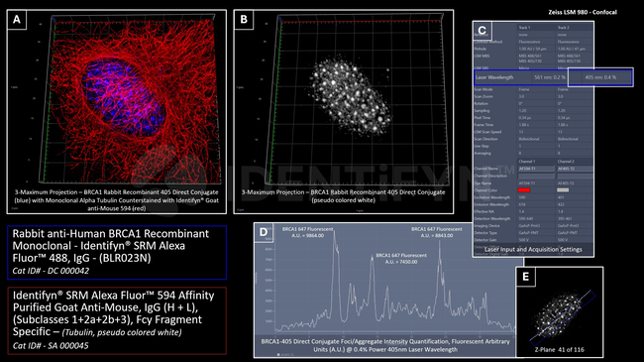This screenshot has height=362, width=644.
Task: Click the Scan Mode row label
Action: point(483,89)
